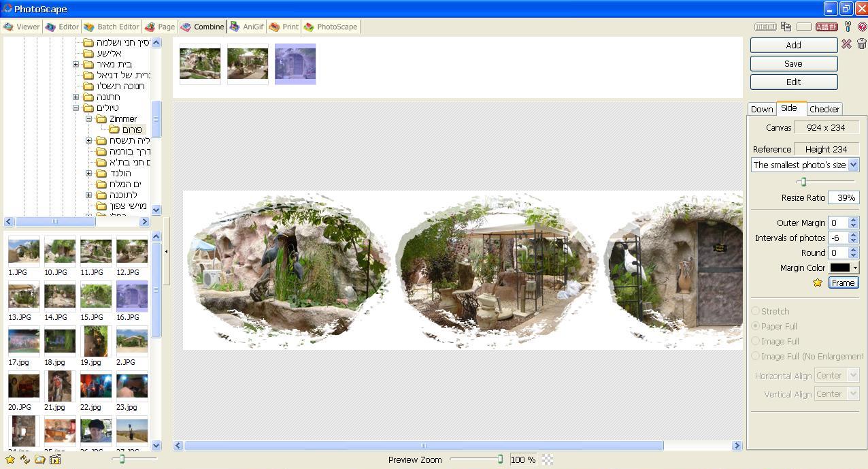Screen dimensions: 868x469
Task: Click the thumbnail size slider at bottom-left
Action: [x=122, y=459]
